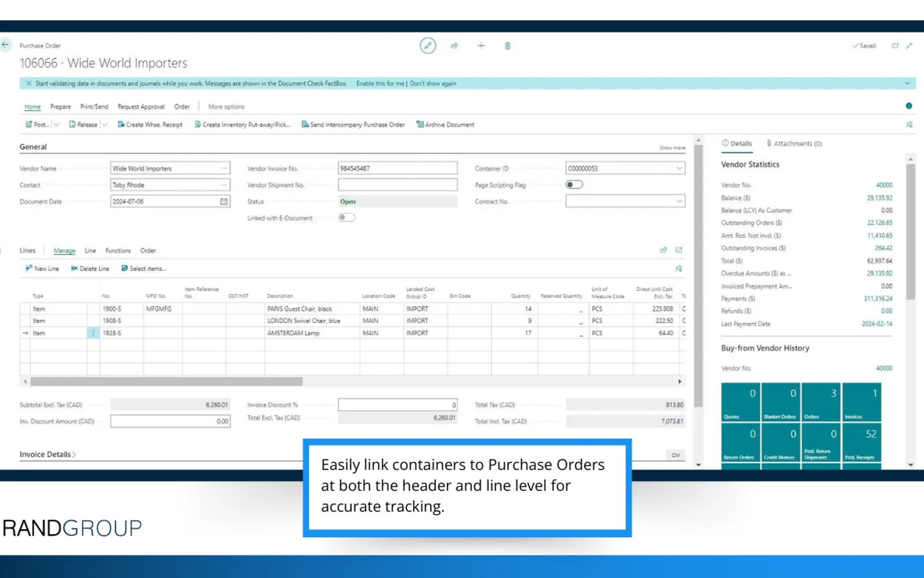Viewport: 924px width, 578px height.
Task: Click the Lines share icon
Action: 664,250
